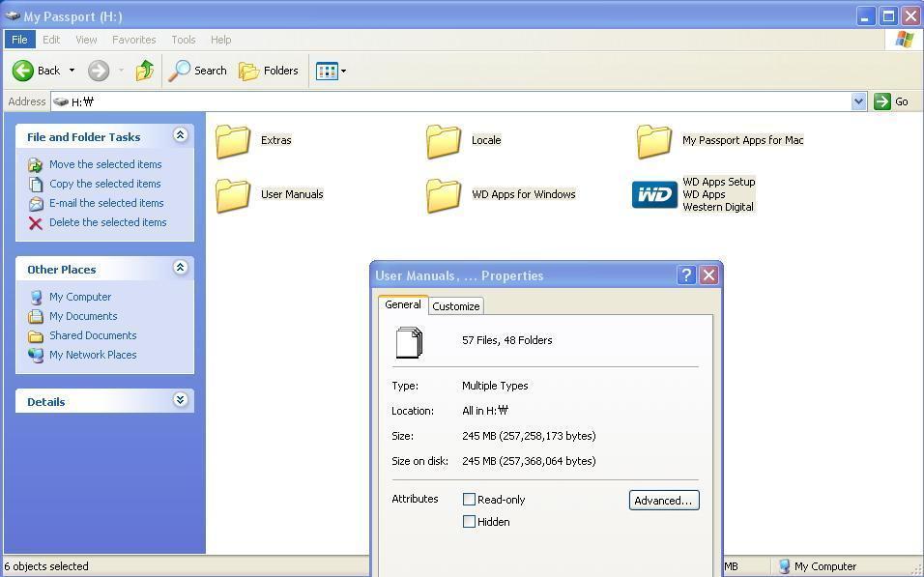Expand the address bar dropdown arrow
This screenshot has height=577, width=924.
[x=858, y=101]
